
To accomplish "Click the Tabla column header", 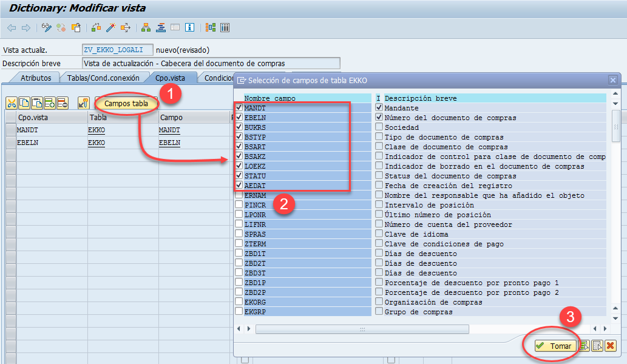I will (123, 118).
